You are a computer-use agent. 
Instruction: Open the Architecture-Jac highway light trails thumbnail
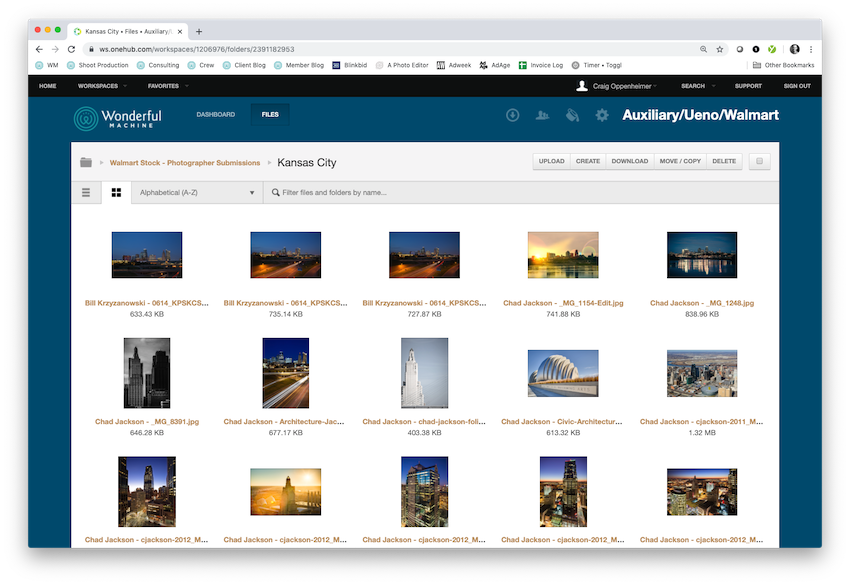click(286, 373)
